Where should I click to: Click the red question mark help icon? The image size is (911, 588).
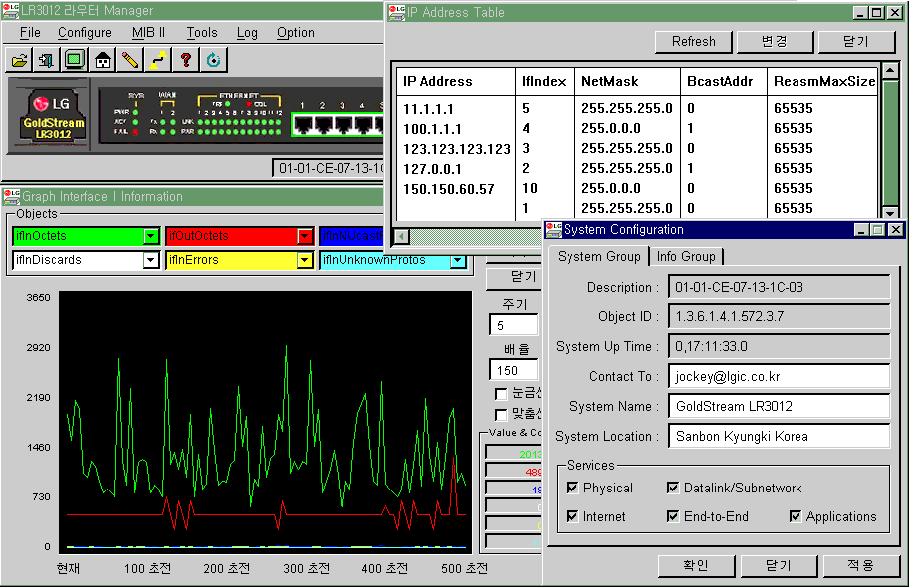coord(186,60)
